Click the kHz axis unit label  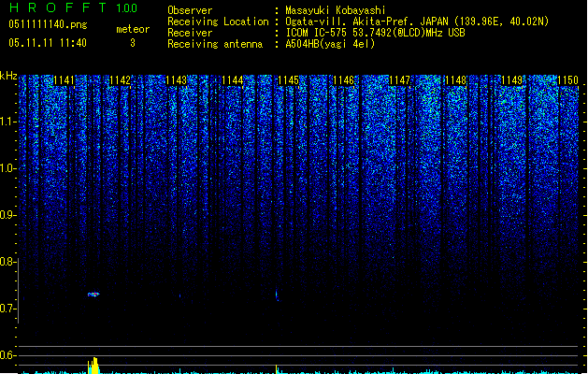tap(8, 76)
